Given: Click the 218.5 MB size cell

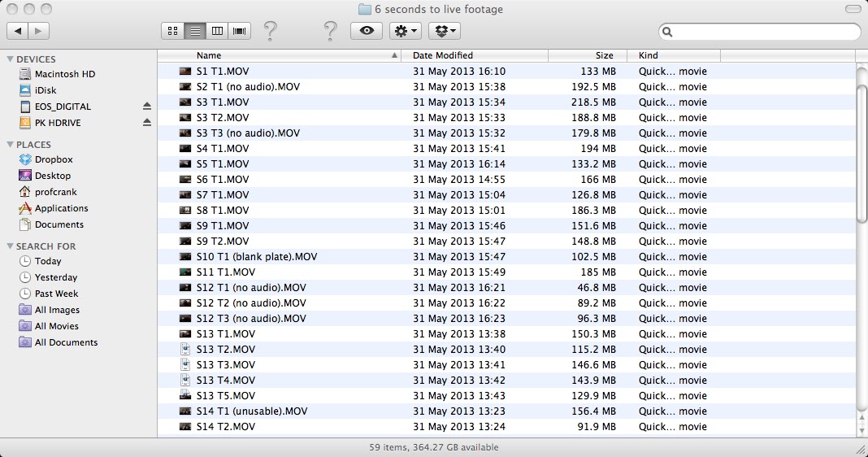Looking at the screenshot, I should pos(593,102).
